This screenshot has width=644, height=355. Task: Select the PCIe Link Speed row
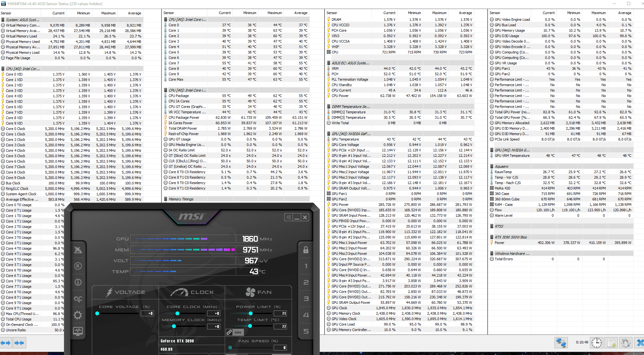click(561, 139)
